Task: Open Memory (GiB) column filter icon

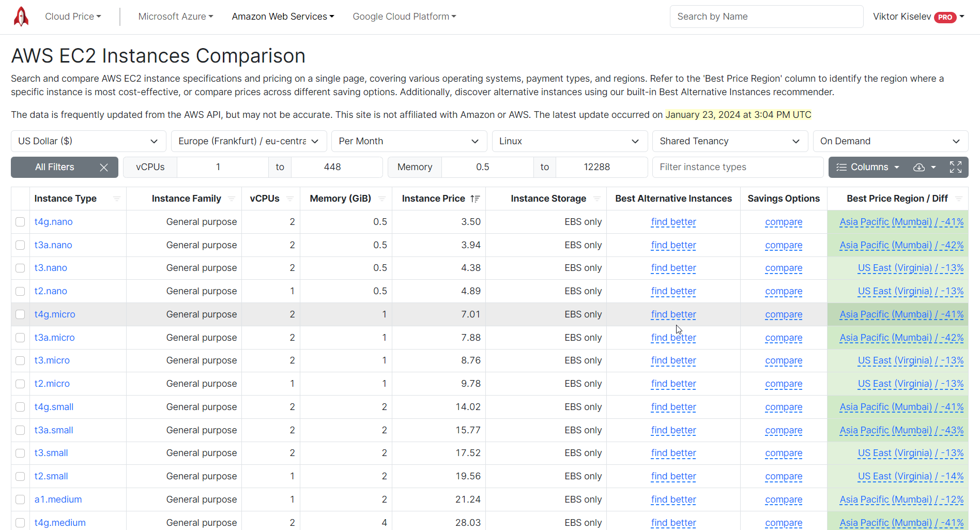Action: [x=382, y=199]
